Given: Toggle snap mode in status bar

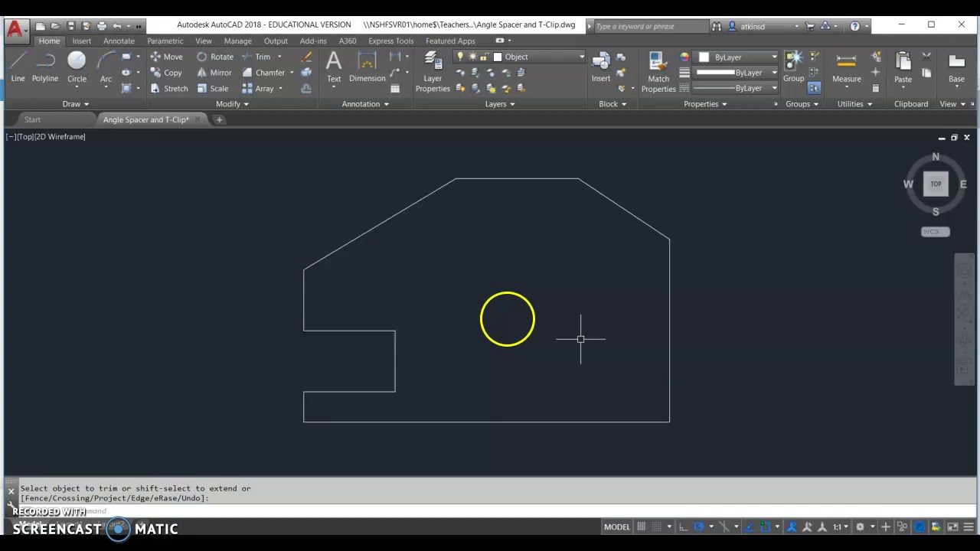Looking at the screenshot, I should pos(658,527).
